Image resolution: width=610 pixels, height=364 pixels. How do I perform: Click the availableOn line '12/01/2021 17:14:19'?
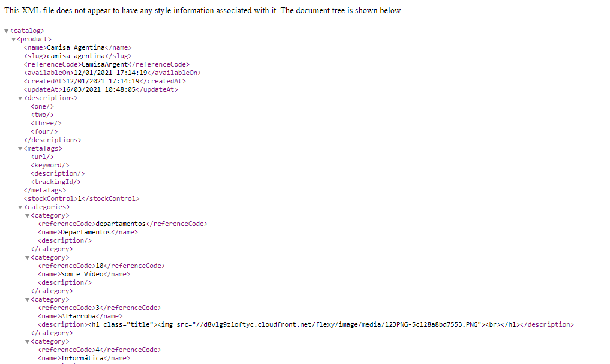click(x=112, y=73)
